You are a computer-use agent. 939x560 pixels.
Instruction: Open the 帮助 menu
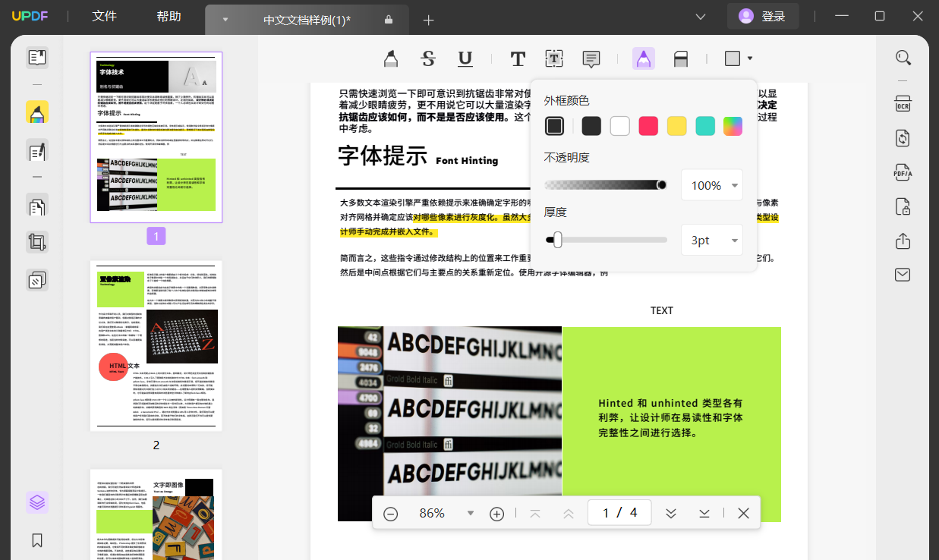click(x=169, y=17)
